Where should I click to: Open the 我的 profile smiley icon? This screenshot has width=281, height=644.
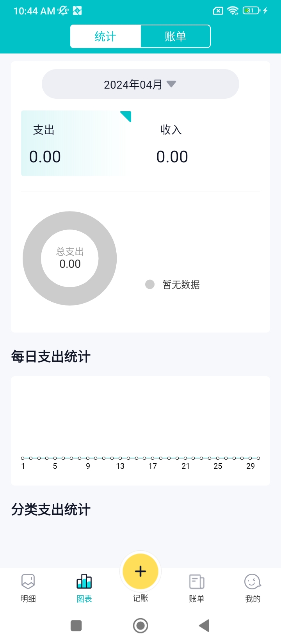pyautogui.click(x=253, y=582)
